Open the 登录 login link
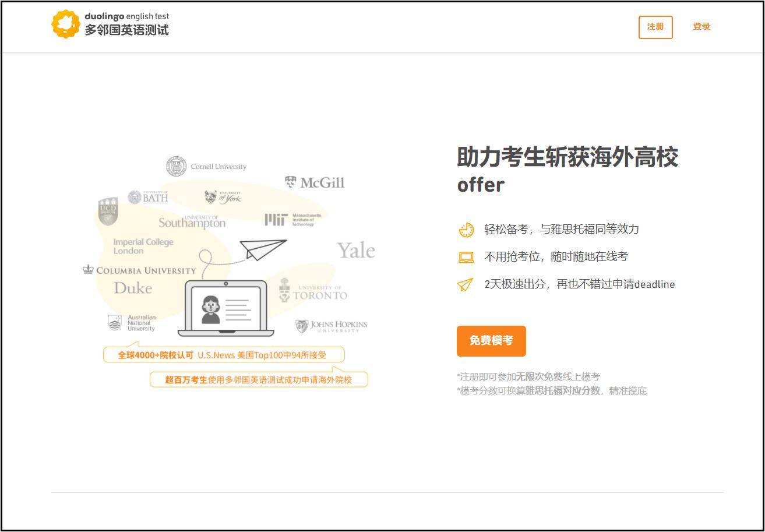765x532 pixels. pyautogui.click(x=701, y=27)
